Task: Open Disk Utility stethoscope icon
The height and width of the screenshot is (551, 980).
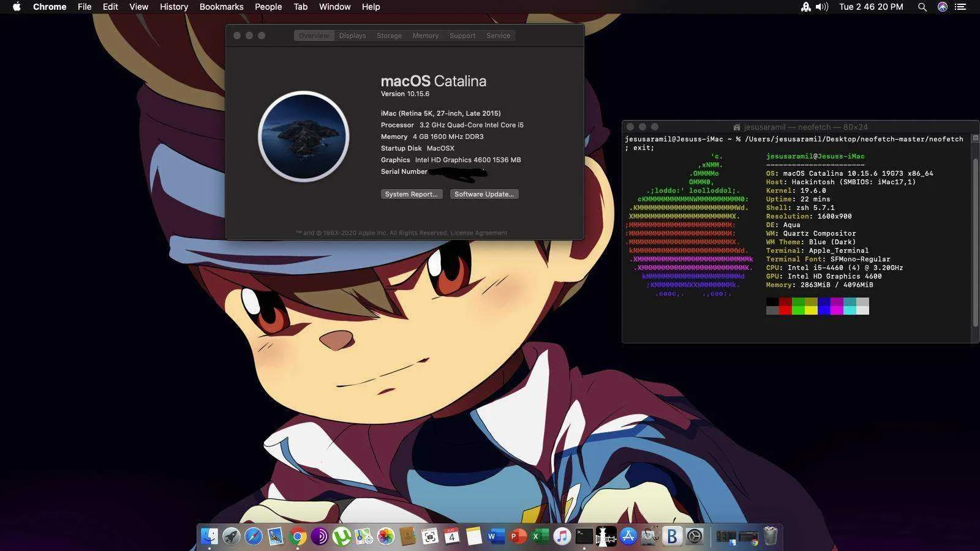Action: click(650, 536)
